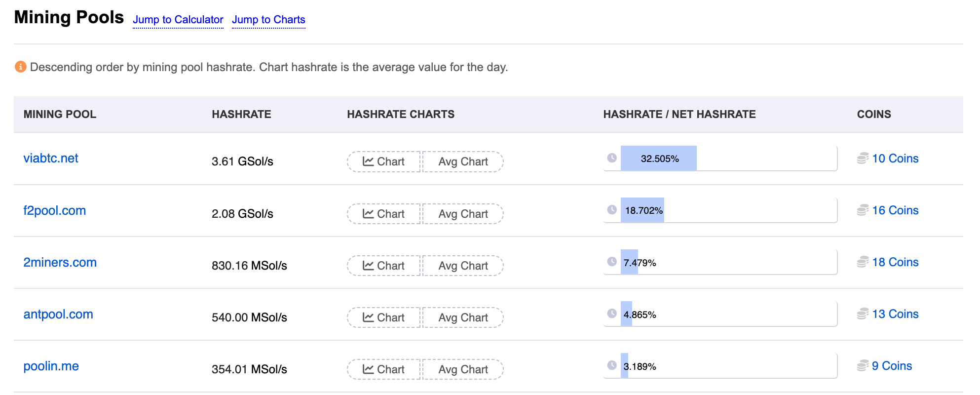Click the clock icon in viabtc.net row

pos(612,158)
